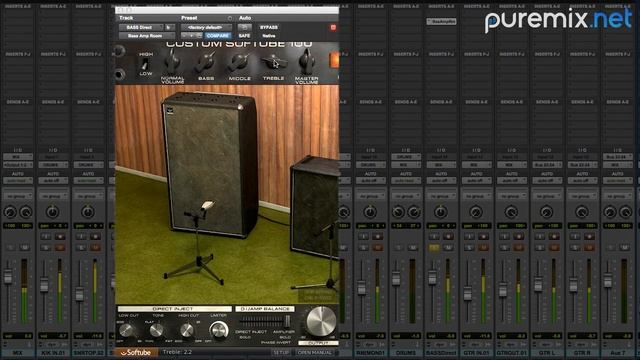This screenshot has width=640, height=360.
Task: Solo the GTR IN.01 track
Action: point(469,247)
